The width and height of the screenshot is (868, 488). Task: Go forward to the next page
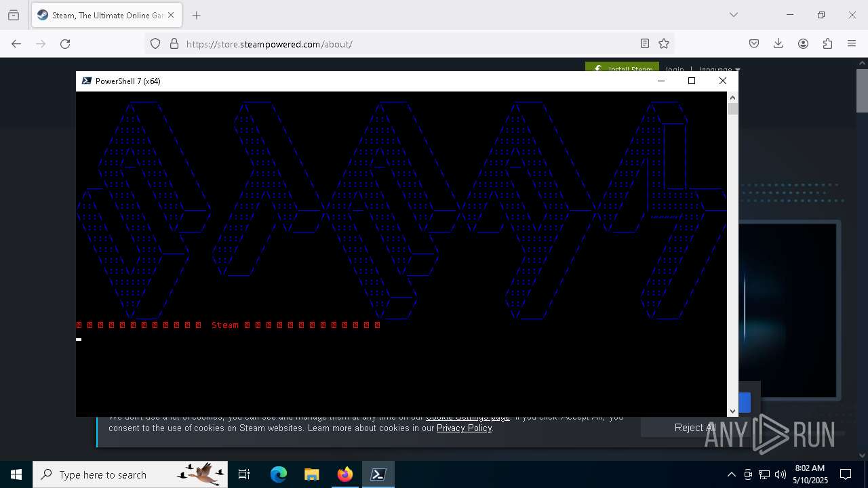coord(41,43)
